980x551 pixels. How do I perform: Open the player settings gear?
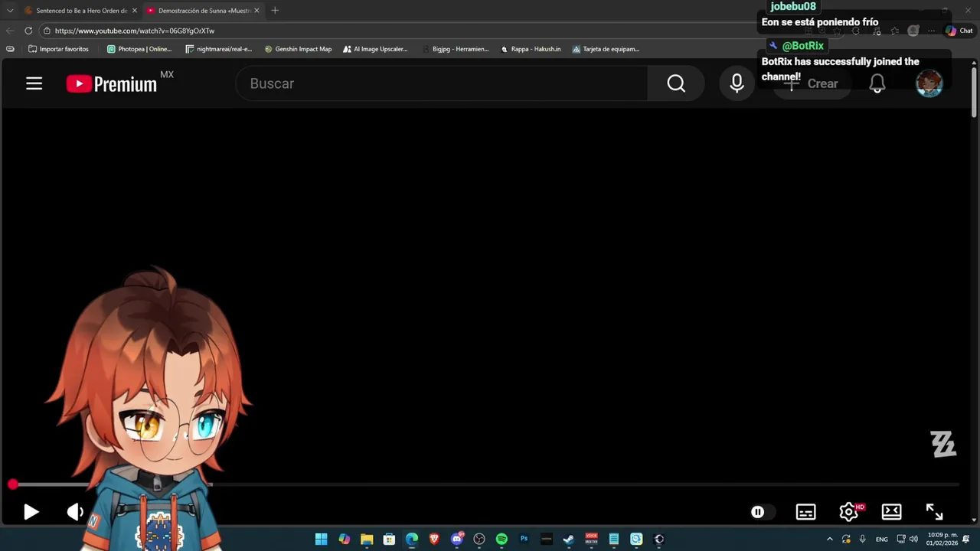tap(848, 512)
